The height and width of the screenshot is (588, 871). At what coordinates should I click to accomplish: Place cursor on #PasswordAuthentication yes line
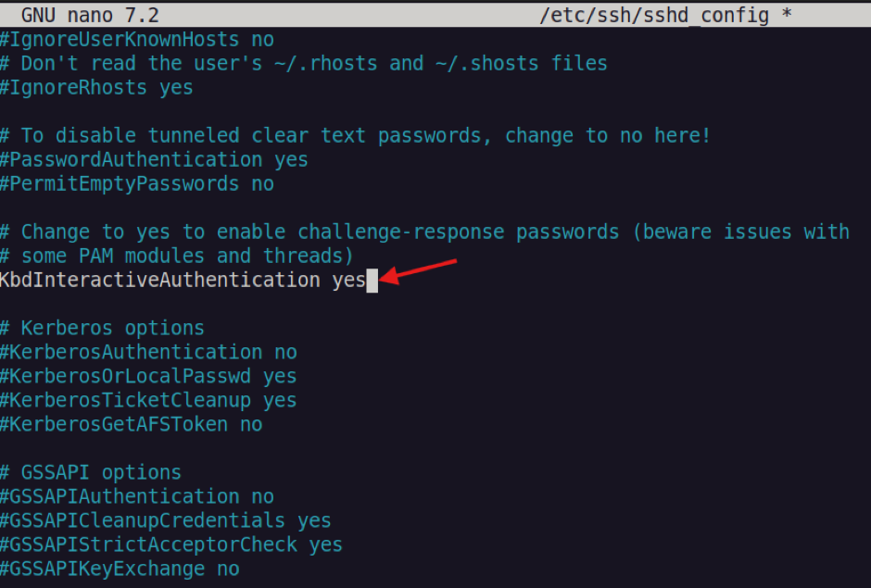click(154, 160)
